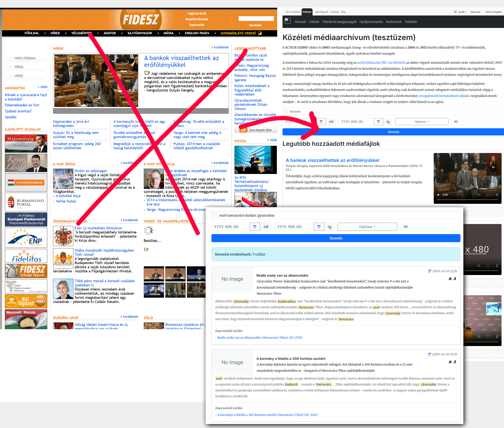Open the 'Same in English' link
The width and height of the screenshot is (504, 428).
[x=493, y=12]
